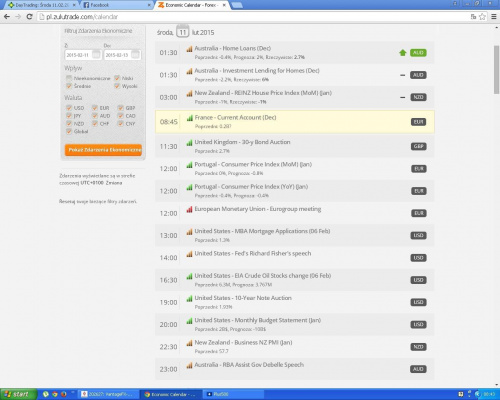Click the address bar URL pl.zulutrade.com

tap(82, 17)
